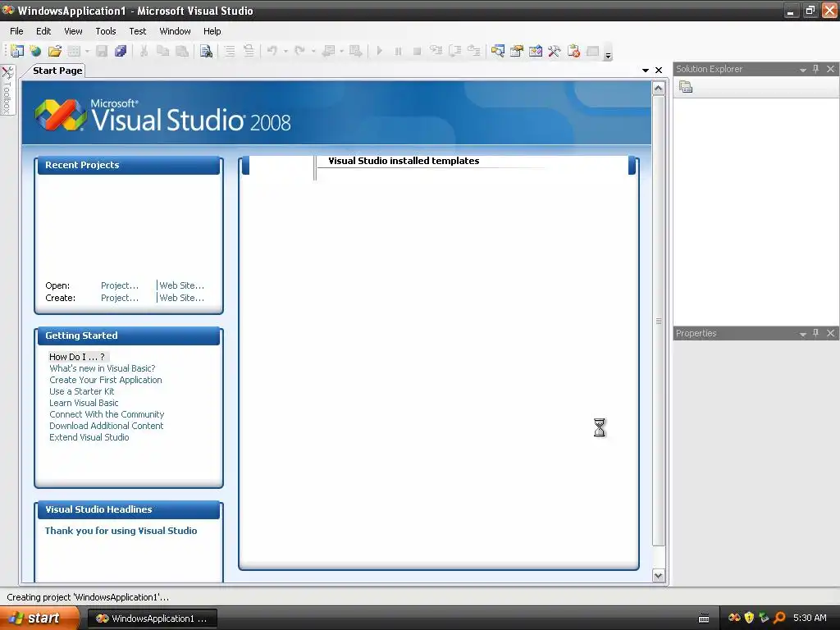The width and height of the screenshot is (840, 630).
Task: Click the Navigate Forward toolbar icon
Action: click(356, 51)
